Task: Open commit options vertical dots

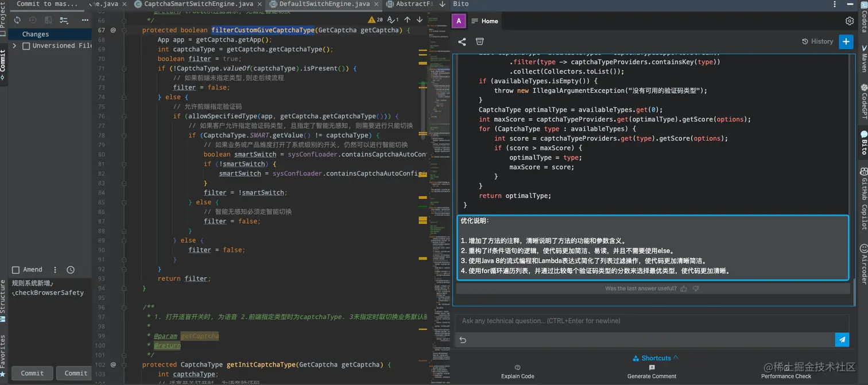Action: [55, 270]
